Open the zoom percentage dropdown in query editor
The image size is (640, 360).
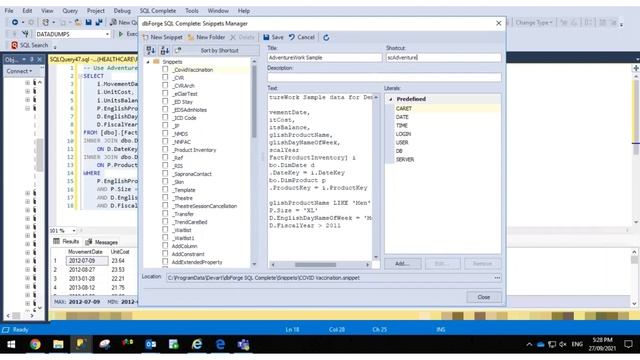tap(73, 231)
